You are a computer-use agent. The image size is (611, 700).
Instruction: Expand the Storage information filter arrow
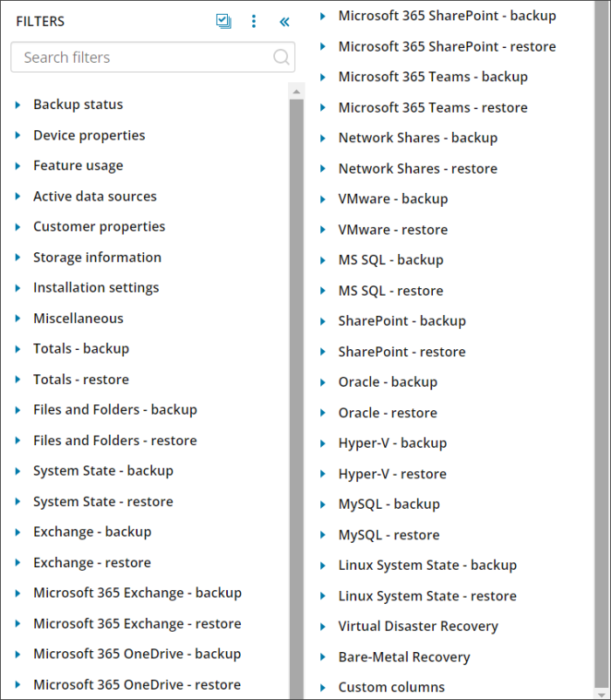(x=18, y=257)
